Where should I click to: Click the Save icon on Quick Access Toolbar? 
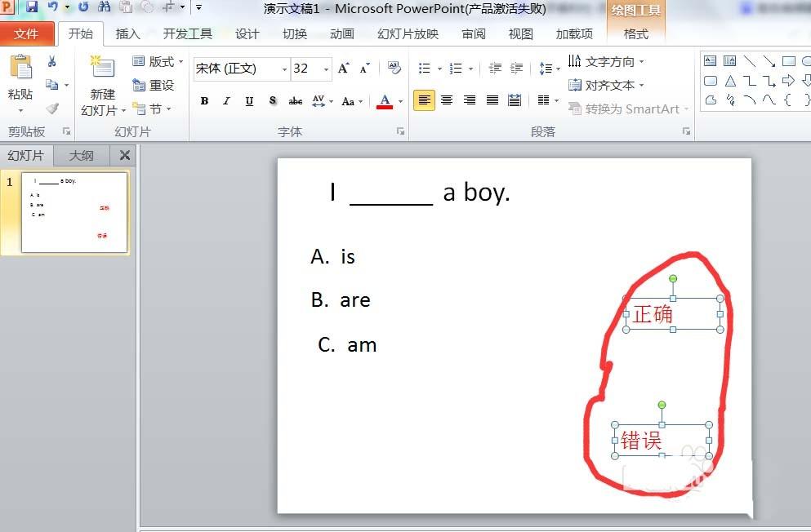pos(30,8)
